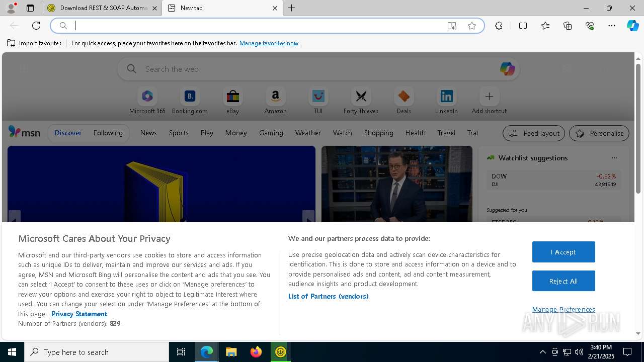Open Deals shortcut

pos(404,101)
